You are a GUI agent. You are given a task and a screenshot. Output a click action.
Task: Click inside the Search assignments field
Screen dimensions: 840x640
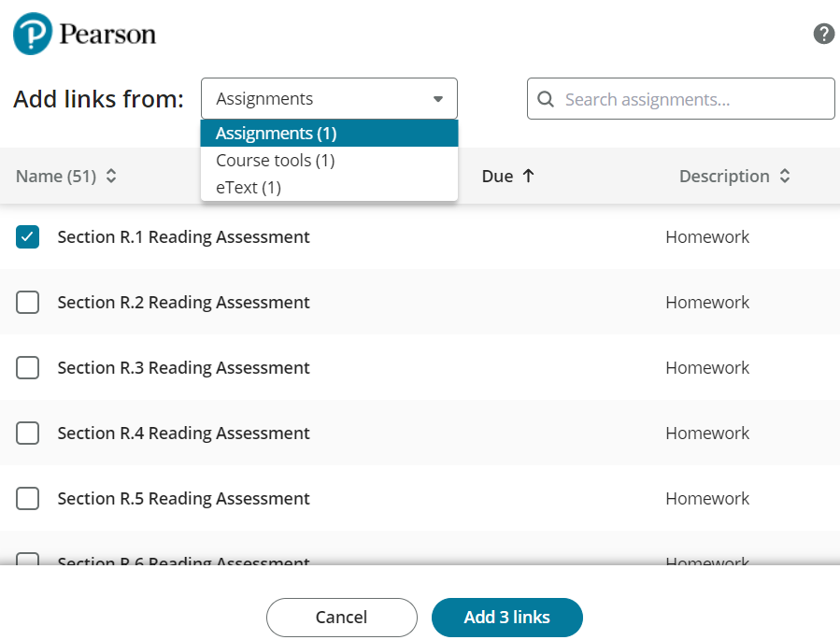pyautogui.click(x=680, y=98)
